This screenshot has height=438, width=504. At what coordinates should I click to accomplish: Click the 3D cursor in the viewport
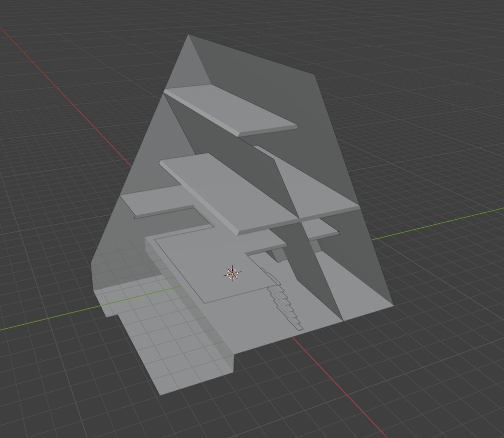pos(232,274)
